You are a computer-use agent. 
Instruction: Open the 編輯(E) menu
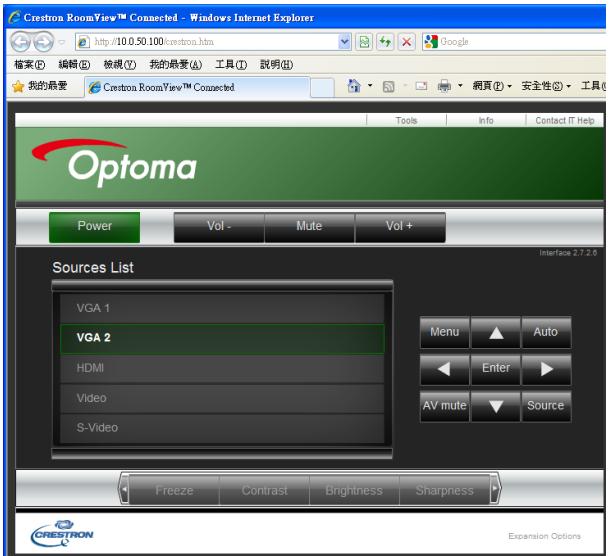pyautogui.click(x=74, y=64)
